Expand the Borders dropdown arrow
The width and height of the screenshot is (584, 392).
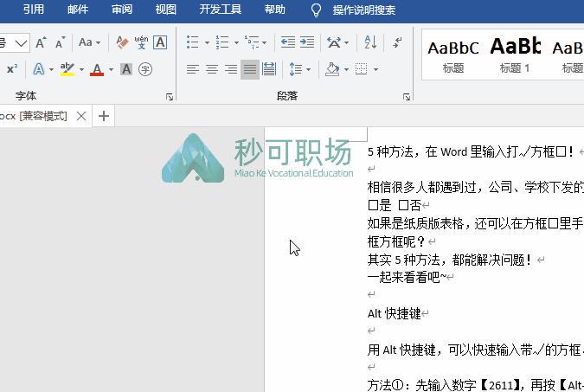pos(375,69)
